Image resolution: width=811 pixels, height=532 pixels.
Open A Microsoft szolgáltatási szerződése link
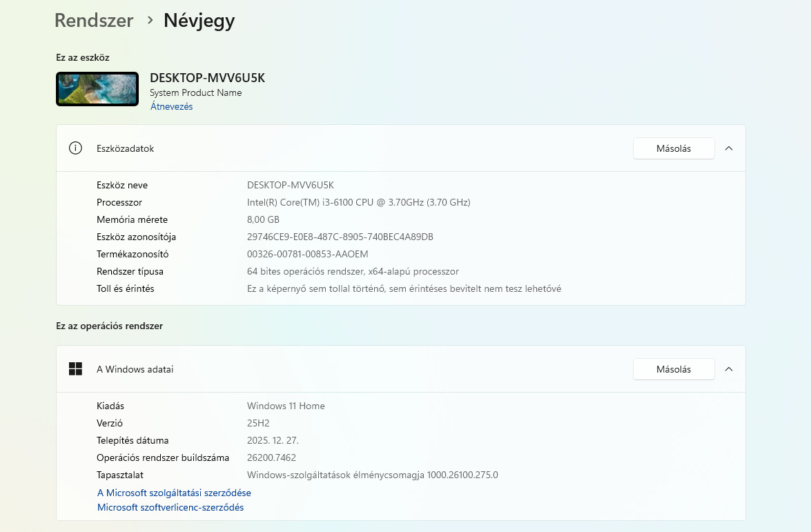tap(174, 493)
